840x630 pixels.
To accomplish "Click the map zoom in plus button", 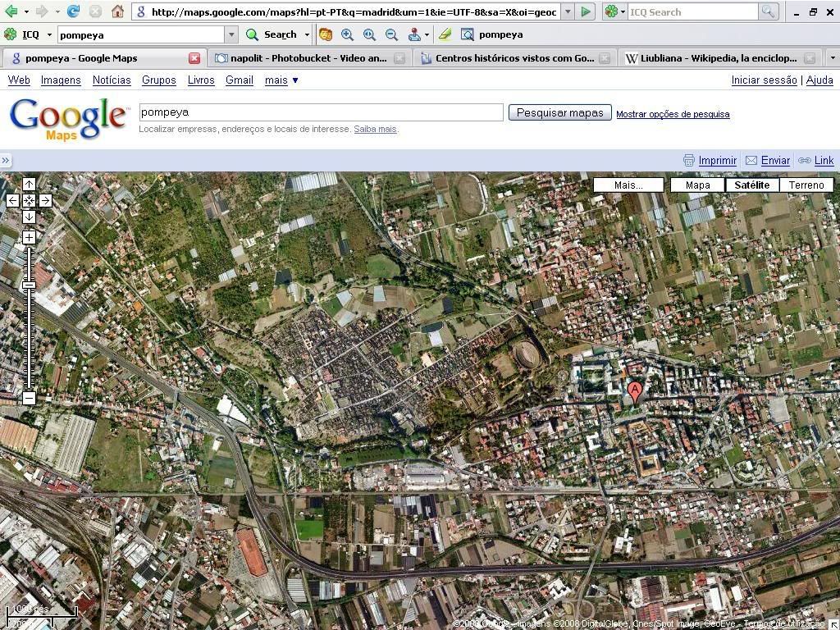I will [x=29, y=237].
